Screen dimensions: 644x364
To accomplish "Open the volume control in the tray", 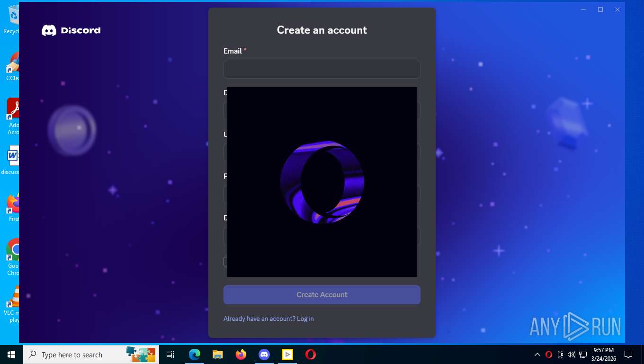I will [572, 355].
